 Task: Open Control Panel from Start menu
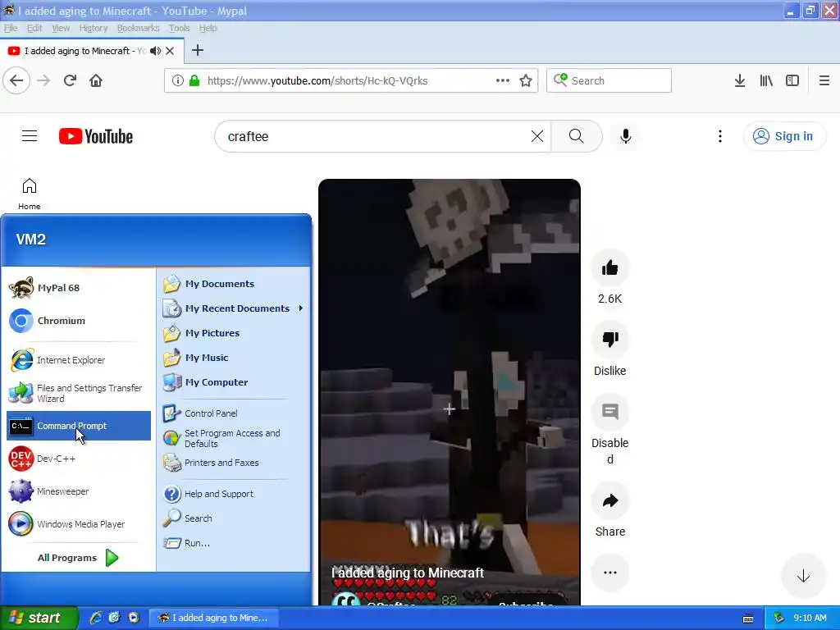coord(233,413)
